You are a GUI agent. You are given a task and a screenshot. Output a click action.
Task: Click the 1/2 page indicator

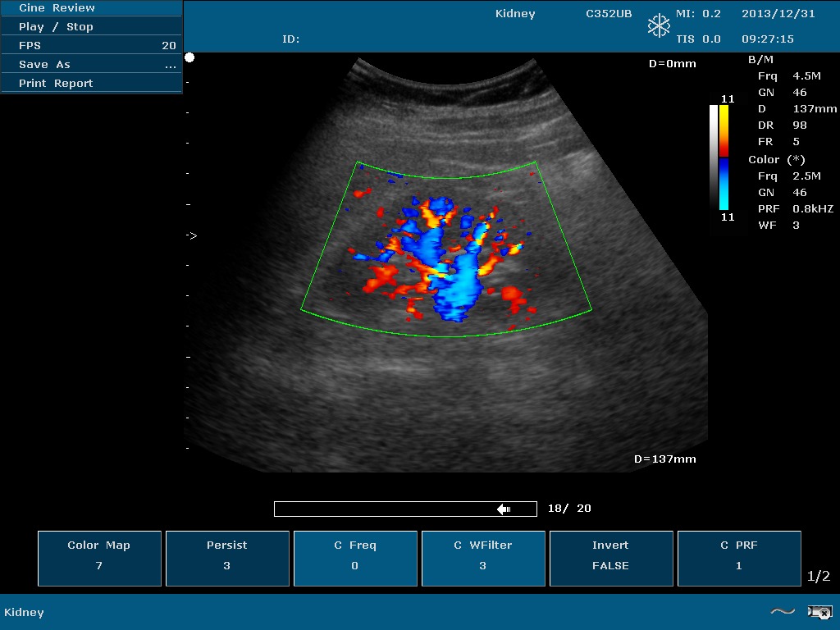pos(819,577)
